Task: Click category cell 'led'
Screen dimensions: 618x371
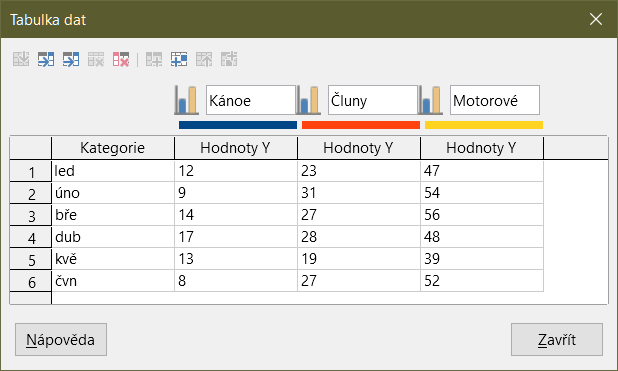Action: (113, 171)
